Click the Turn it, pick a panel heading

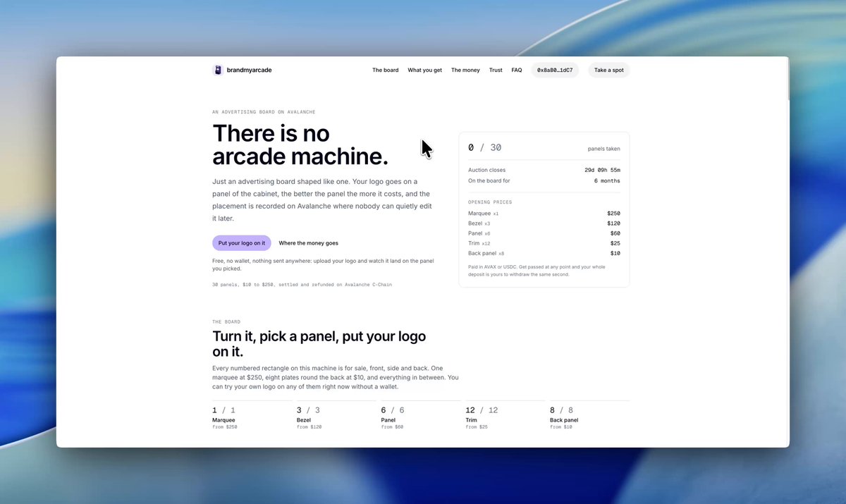319,343
